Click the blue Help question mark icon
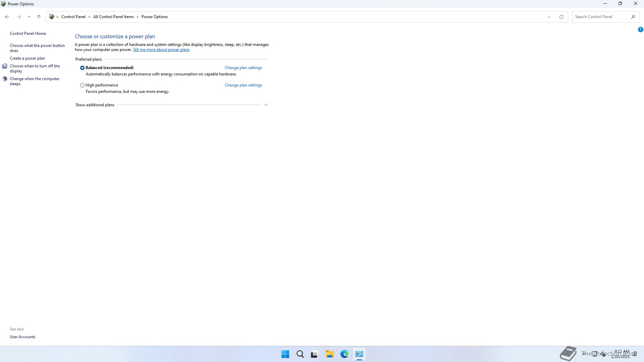 (640, 29)
